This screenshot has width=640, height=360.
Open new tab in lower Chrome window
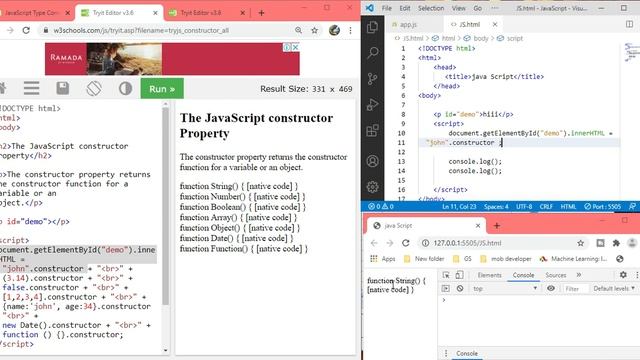pyautogui.click(x=497, y=226)
